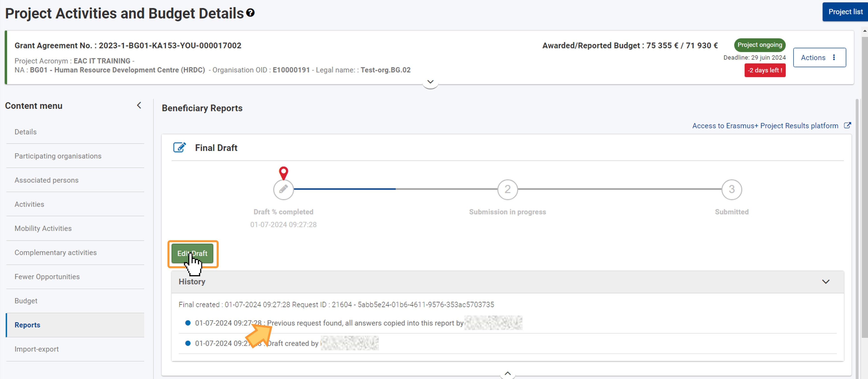Screen dimensions: 868x379
Task: Select the Activities menu item
Action: 75,204
